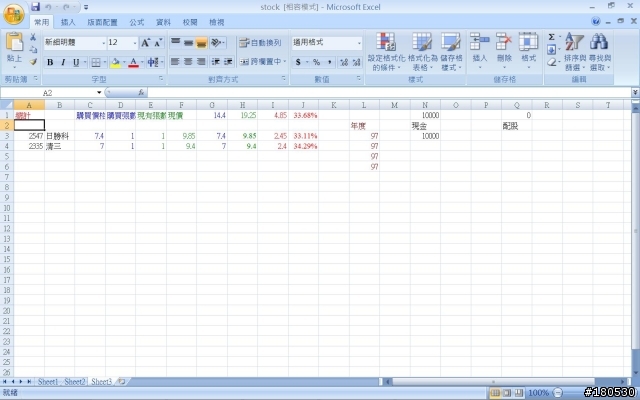Open cell styles gallery
The width and height of the screenshot is (640, 400).
pyautogui.click(x=451, y=51)
